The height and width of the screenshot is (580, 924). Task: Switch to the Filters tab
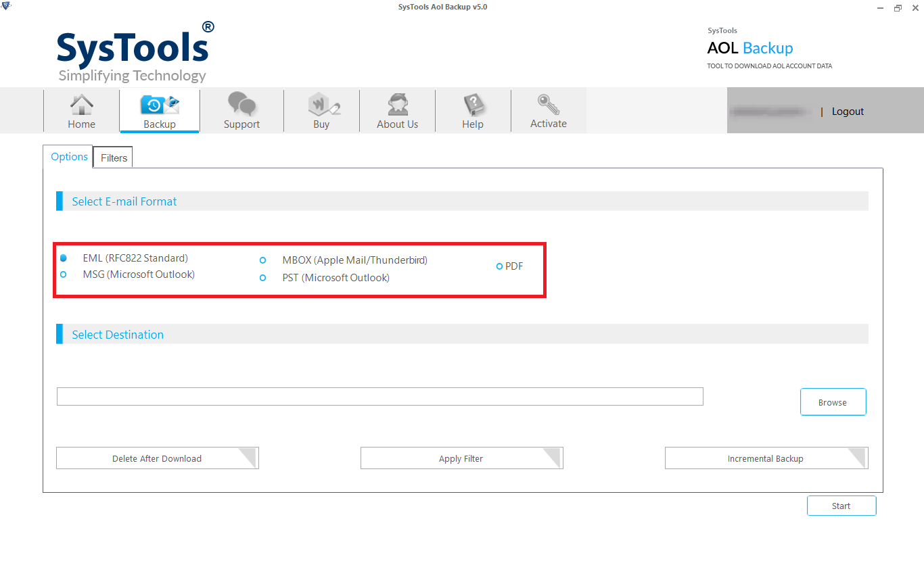click(x=114, y=158)
